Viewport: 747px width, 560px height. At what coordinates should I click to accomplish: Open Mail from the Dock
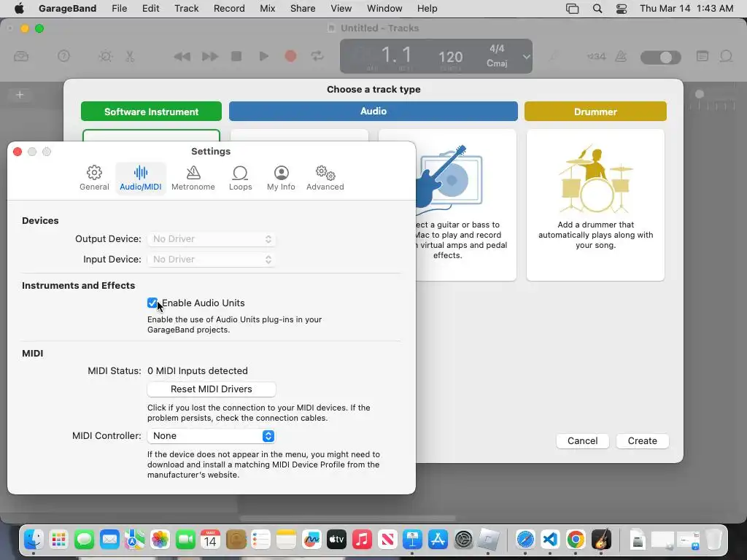[109, 540]
